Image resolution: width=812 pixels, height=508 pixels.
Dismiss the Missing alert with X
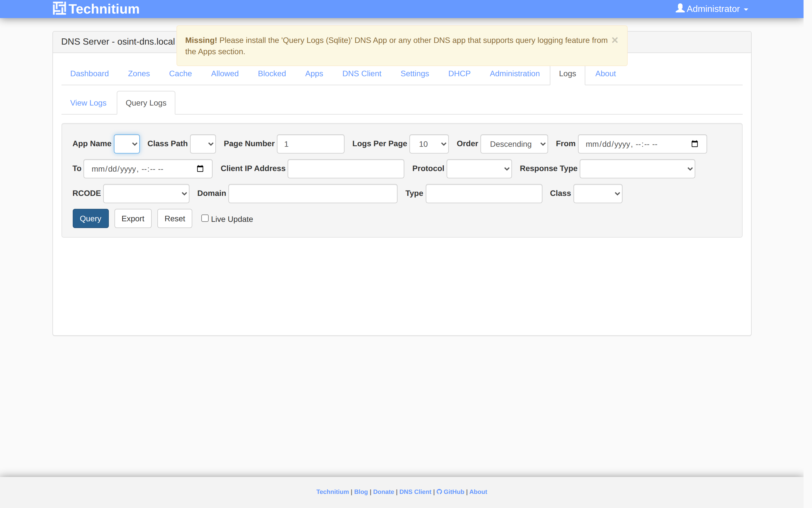pyautogui.click(x=615, y=40)
